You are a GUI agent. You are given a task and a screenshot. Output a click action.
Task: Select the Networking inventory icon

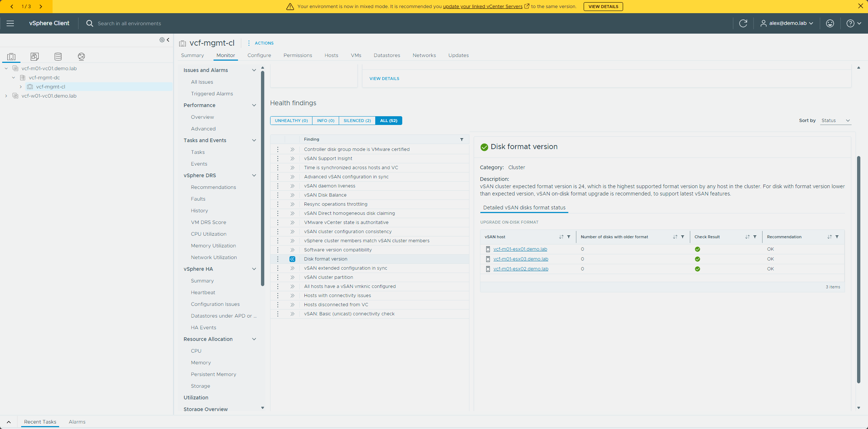tap(81, 57)
